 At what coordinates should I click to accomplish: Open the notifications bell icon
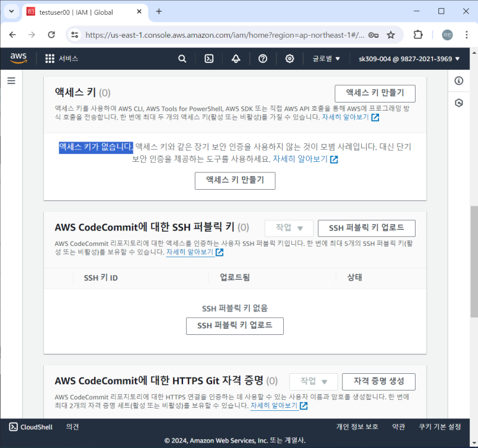(236, 59)
